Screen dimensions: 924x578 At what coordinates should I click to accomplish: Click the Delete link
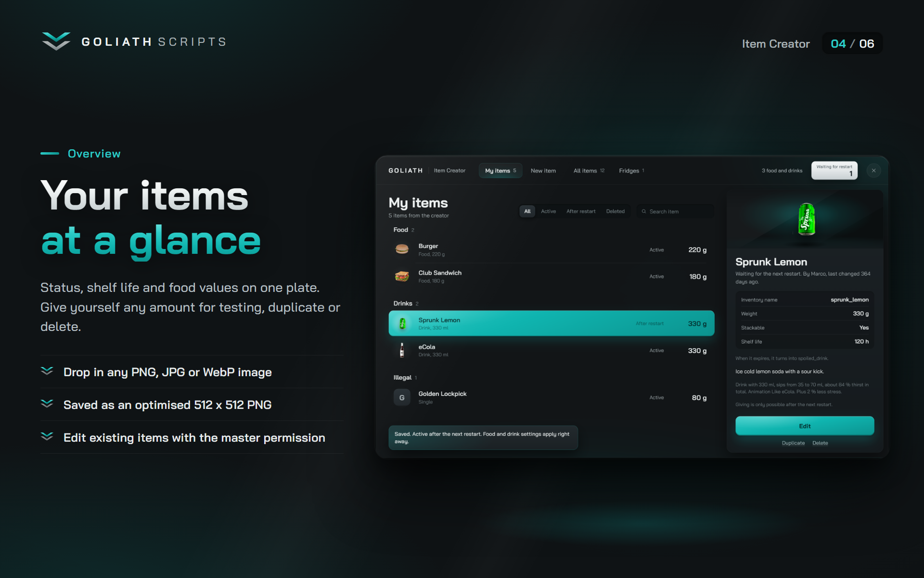[820, 443]
